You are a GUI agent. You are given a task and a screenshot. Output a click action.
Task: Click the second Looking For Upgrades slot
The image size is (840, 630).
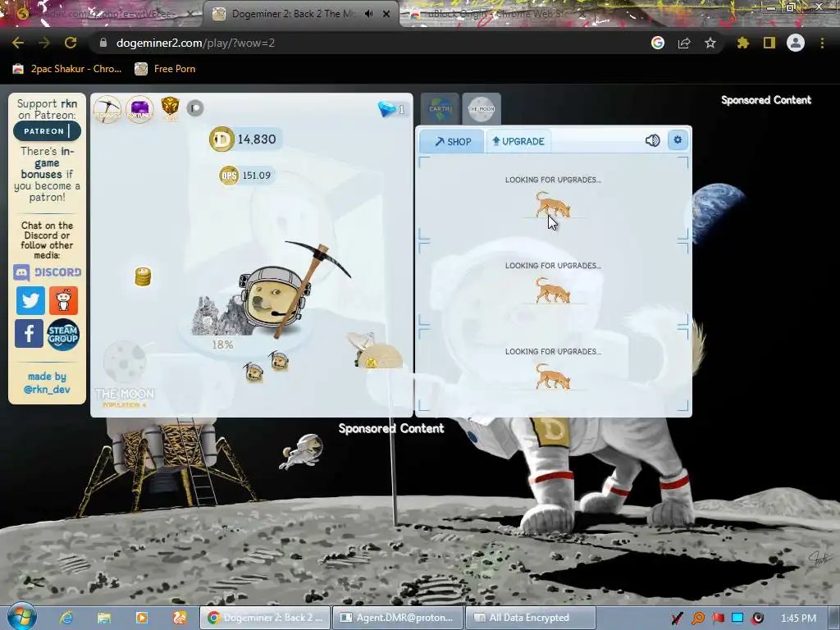[554, 283]
